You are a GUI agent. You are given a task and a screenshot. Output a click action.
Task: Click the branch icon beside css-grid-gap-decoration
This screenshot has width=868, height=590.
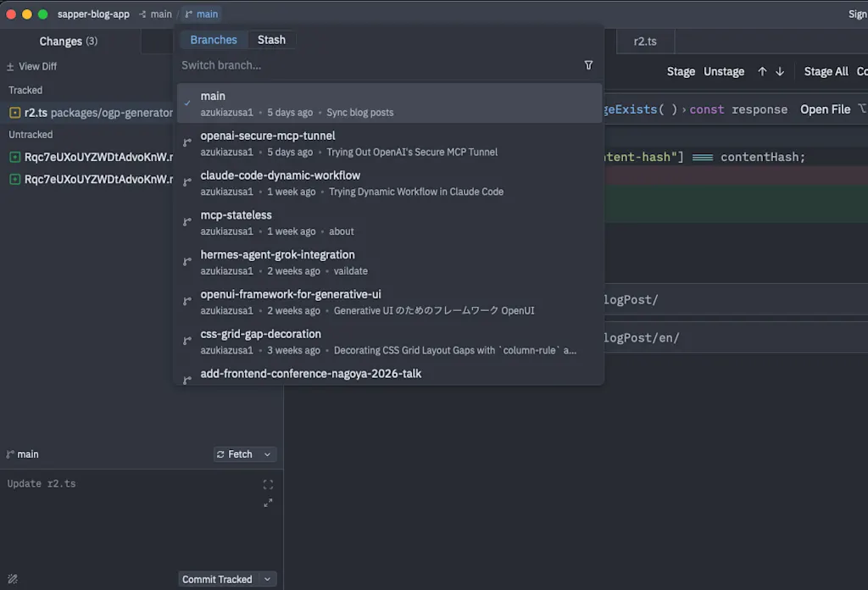(x=187, y=341)
